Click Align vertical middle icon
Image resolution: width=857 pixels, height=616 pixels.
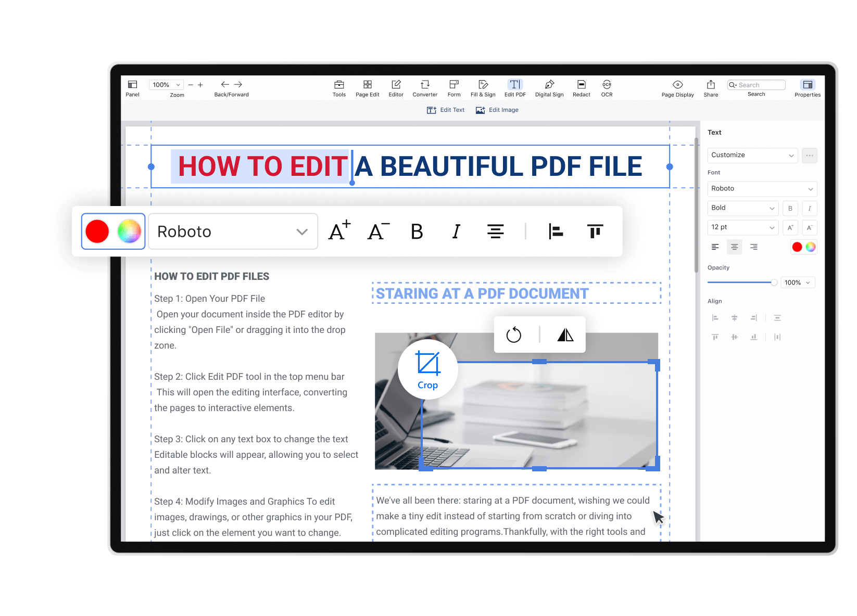pyautogui.click(x=735, y=337)
